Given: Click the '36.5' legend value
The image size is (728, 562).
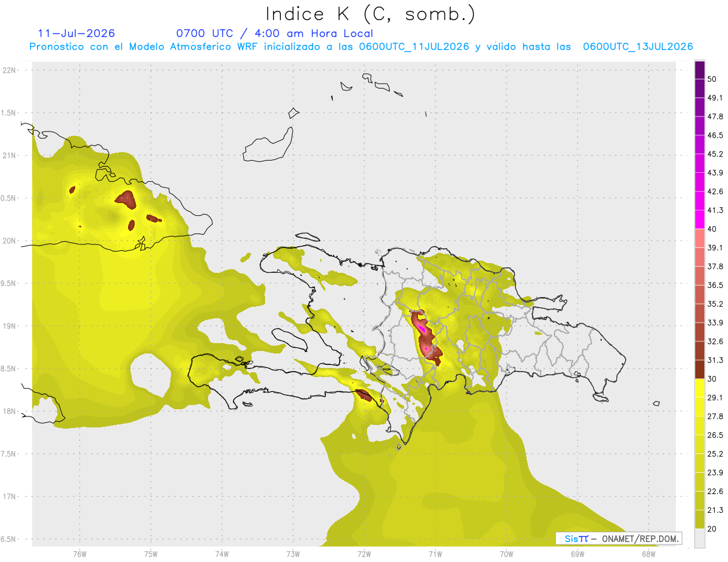Looking at the screenshot, I should click(x=715, y=285).
